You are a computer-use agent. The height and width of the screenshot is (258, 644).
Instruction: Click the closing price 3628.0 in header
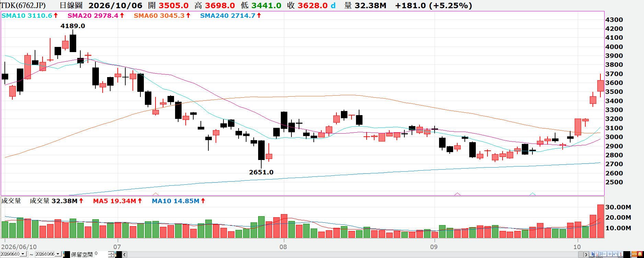(x=313, y=5)
